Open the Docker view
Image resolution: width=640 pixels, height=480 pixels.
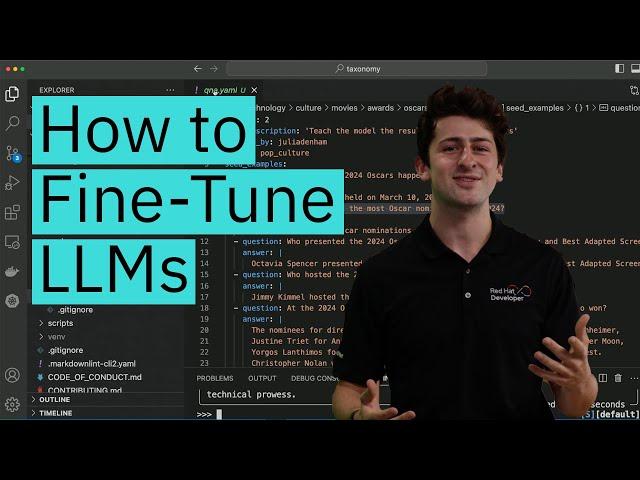(x=12, y=271)
